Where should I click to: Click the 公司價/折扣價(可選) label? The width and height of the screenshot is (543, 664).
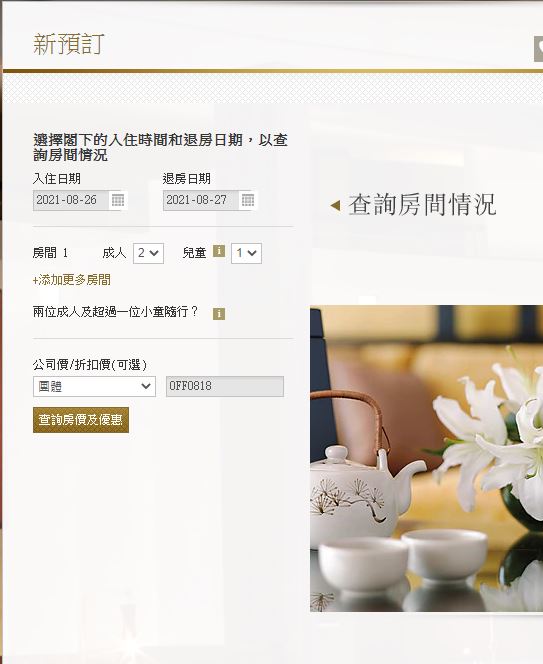(x=90, y=365)
